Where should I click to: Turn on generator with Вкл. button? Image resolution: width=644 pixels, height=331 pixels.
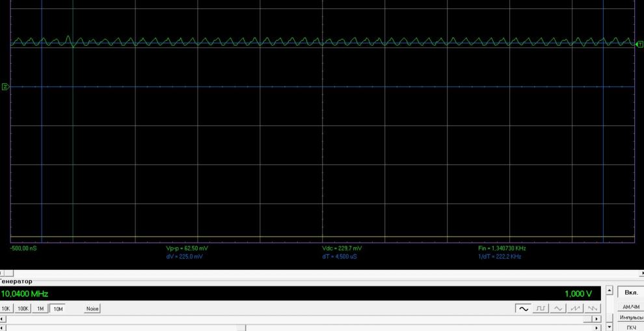[x=631, y=292]
